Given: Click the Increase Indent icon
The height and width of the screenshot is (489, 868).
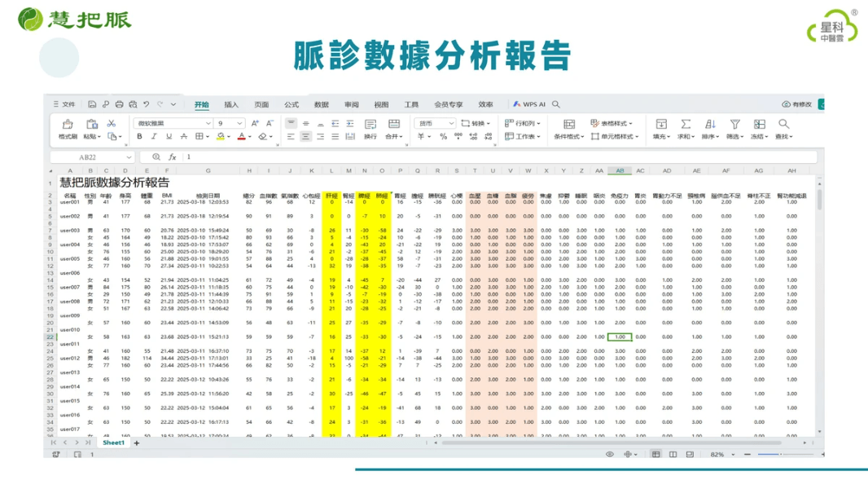Looking at the screenshot, I should click(350, 124).
